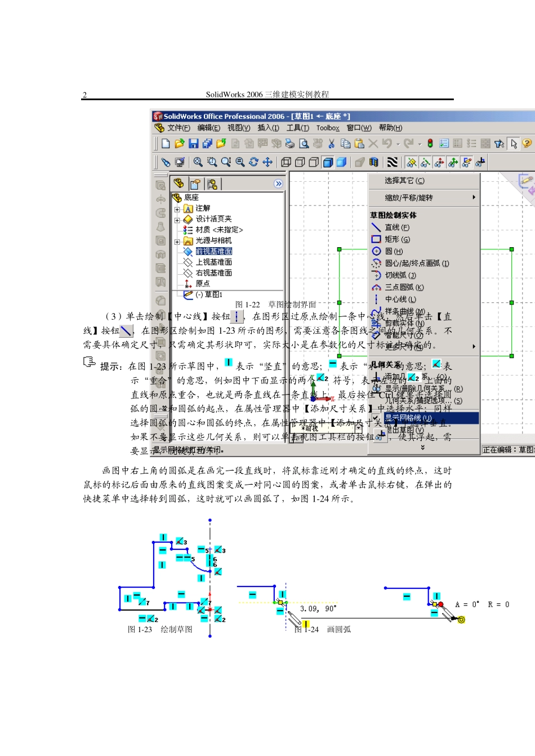Click the Circle icon in context menu
Screen dimensions: 535x756
376,251
